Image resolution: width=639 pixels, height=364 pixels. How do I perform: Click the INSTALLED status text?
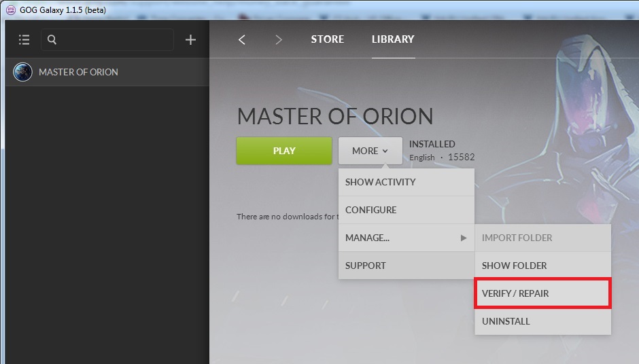432,144
